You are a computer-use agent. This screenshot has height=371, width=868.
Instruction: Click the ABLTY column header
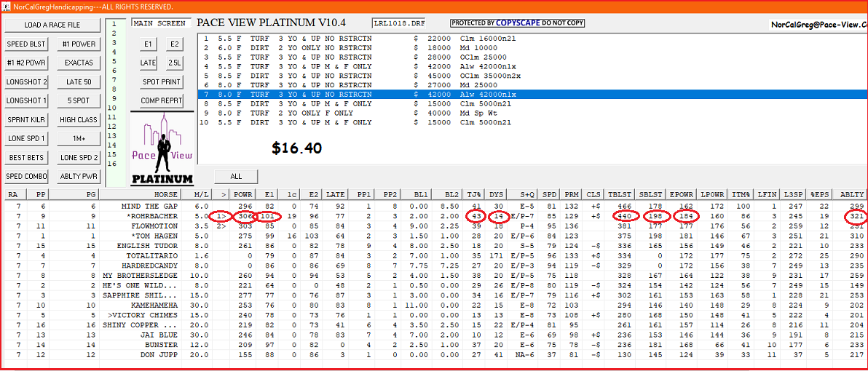(x=851, y=194)
